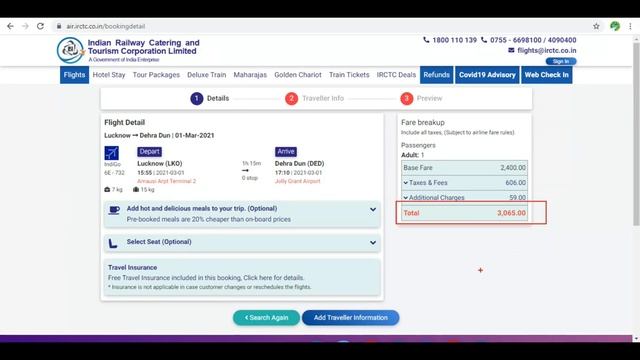Open the Hotel Stay menu
The width and height of the screenshot is (640, 360).
coord(109,75)
